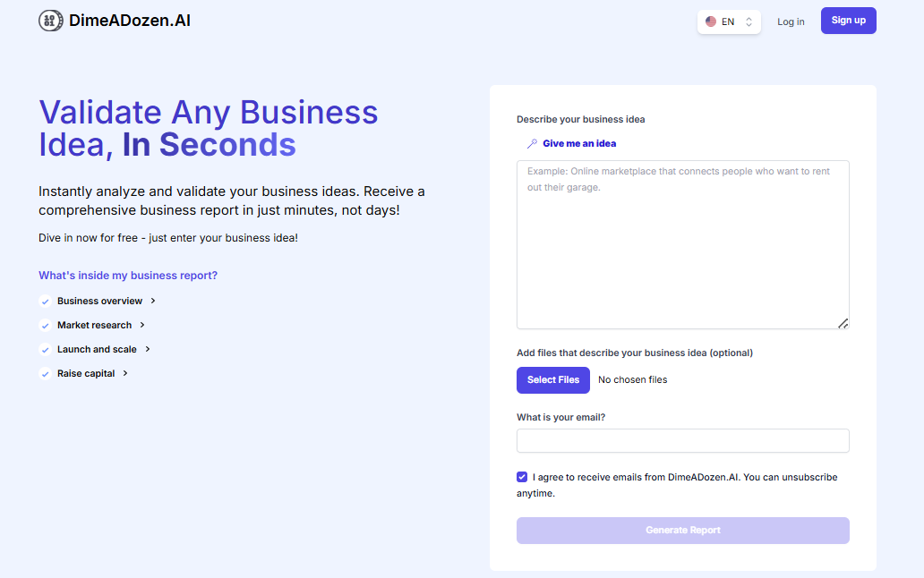924x578 pixels.
Task: Expand the Raise capital chevron
Action: click(125, 373)
